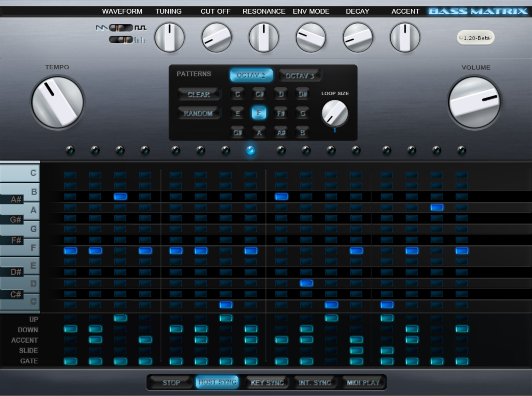Click the large Tempo knob
532x396 pixels.
57,102
